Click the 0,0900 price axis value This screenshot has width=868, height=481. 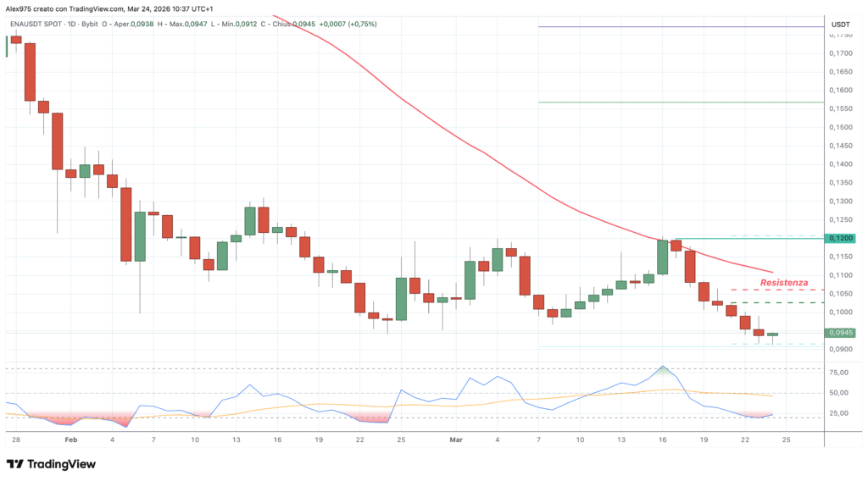coord(840,349)
